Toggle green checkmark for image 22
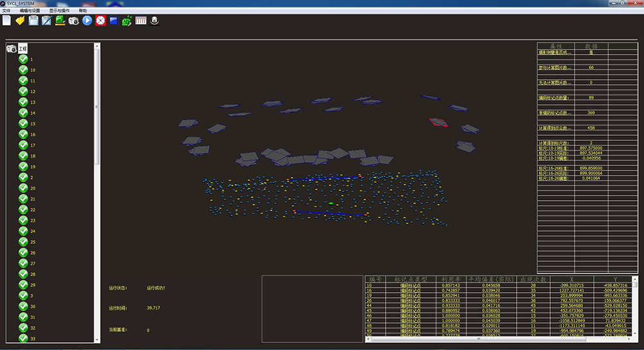Image resolution: width=644 pixels, height=350 pixels. 23,210
